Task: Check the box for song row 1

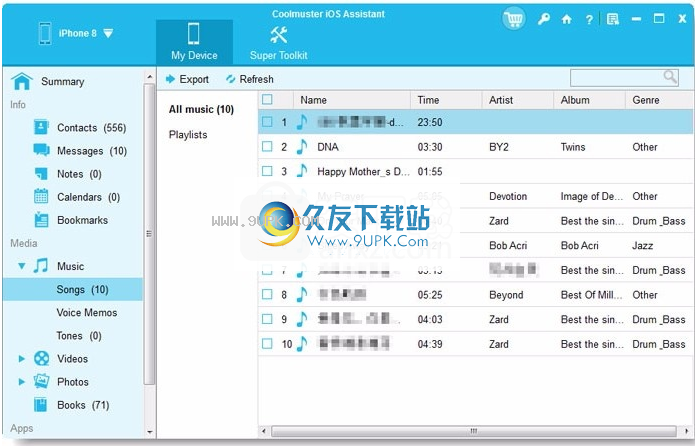Action: (267, 122)
